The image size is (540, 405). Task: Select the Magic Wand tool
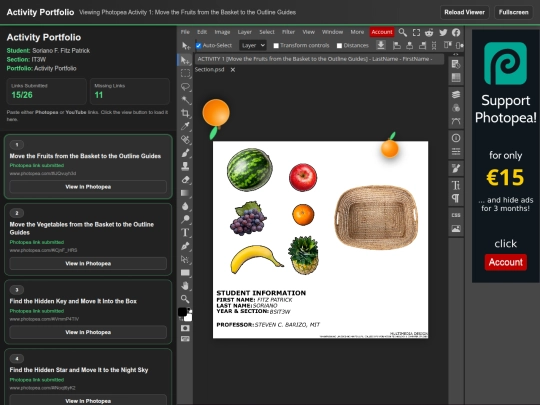pos(185,100)
